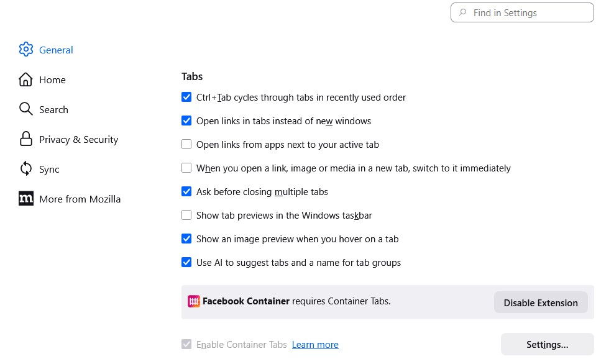
Task: Open Container Tabs Settings button
Action: tap(547, 345)
